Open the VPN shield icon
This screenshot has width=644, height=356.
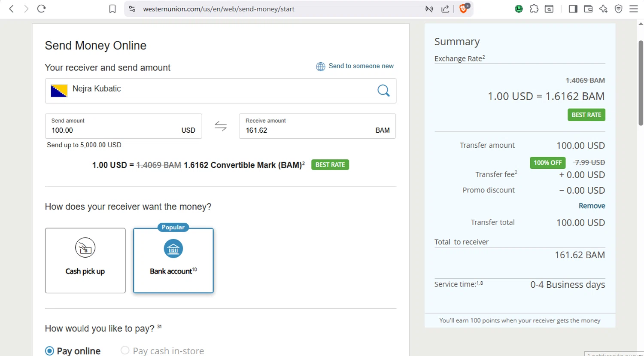[618, 9]
